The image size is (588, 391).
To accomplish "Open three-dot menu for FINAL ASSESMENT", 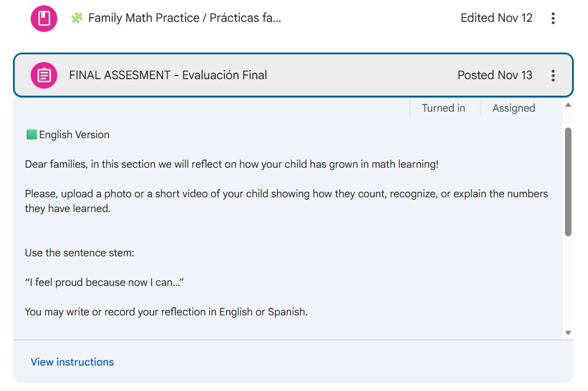I will pyautogui.click(x=553, y=76).
